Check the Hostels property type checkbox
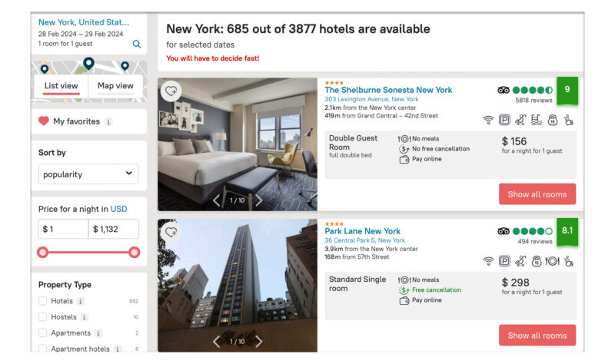 [43, 316]
